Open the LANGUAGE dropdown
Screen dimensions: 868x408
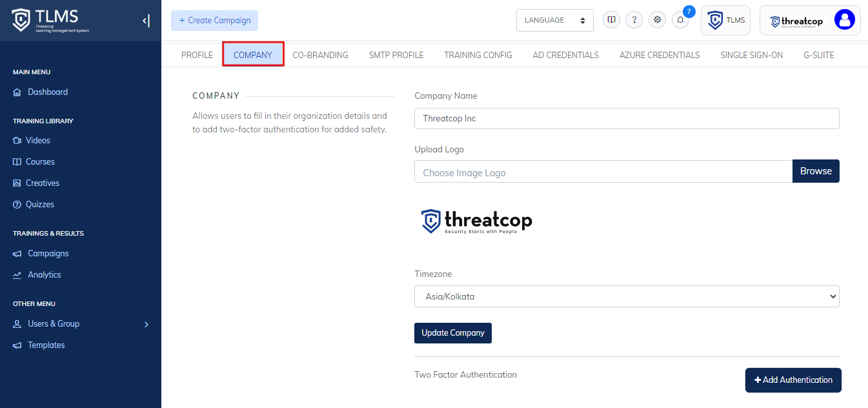pos(555,20)
